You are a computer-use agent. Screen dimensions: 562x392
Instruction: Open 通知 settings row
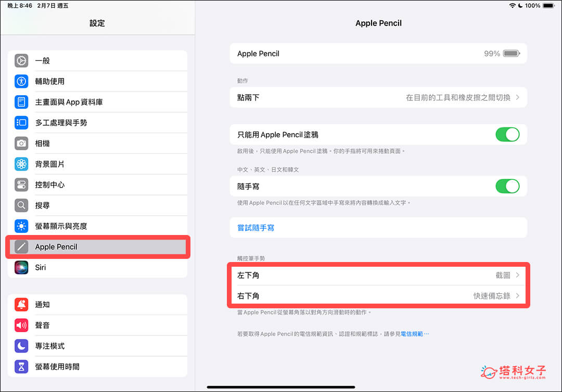click(97, 305)
